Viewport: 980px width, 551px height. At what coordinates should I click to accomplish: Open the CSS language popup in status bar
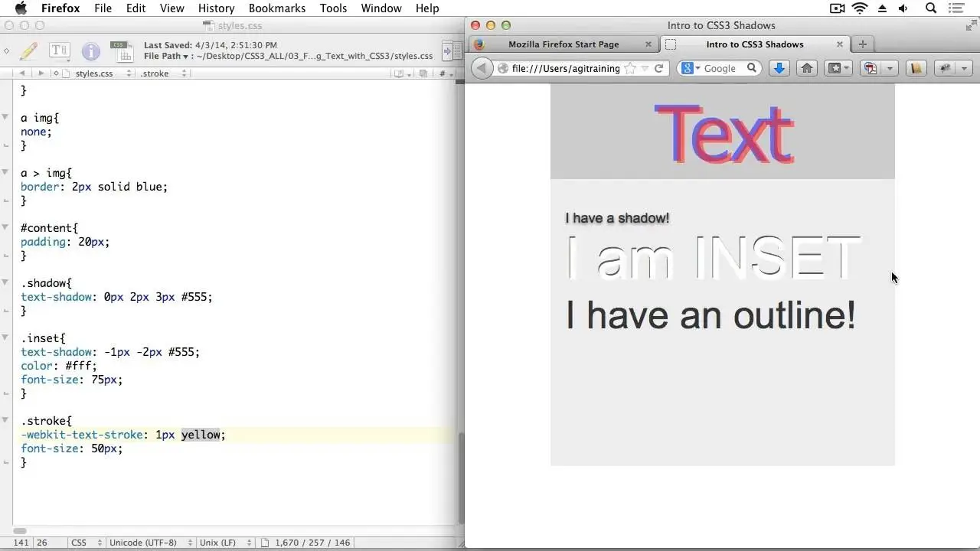coord(85,543)
